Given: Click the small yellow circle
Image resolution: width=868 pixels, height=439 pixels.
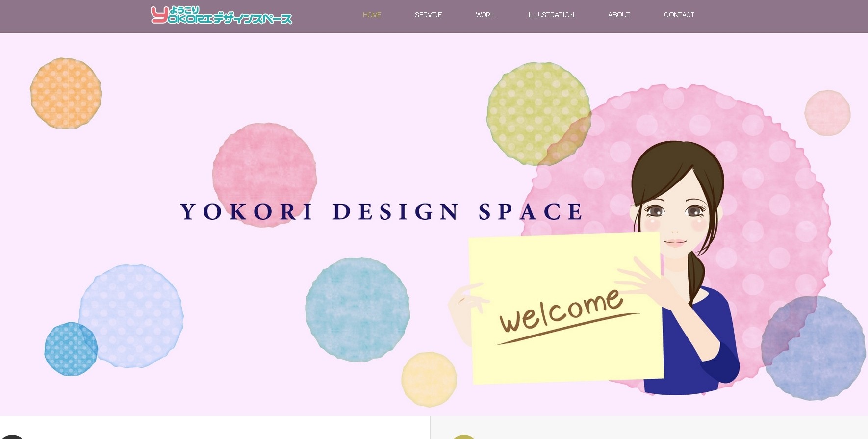Looking at the screenshot, I should (429, 379).
